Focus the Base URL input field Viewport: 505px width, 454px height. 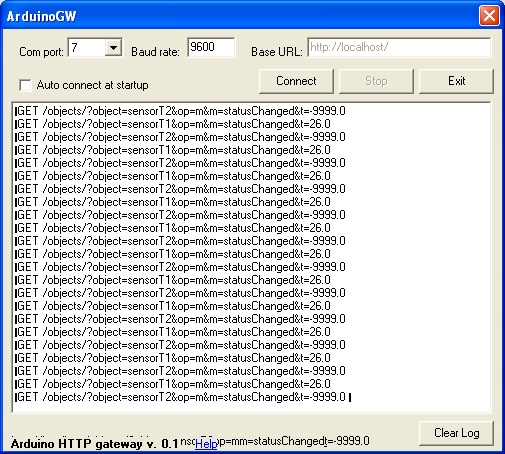click(x=399, y=47)
